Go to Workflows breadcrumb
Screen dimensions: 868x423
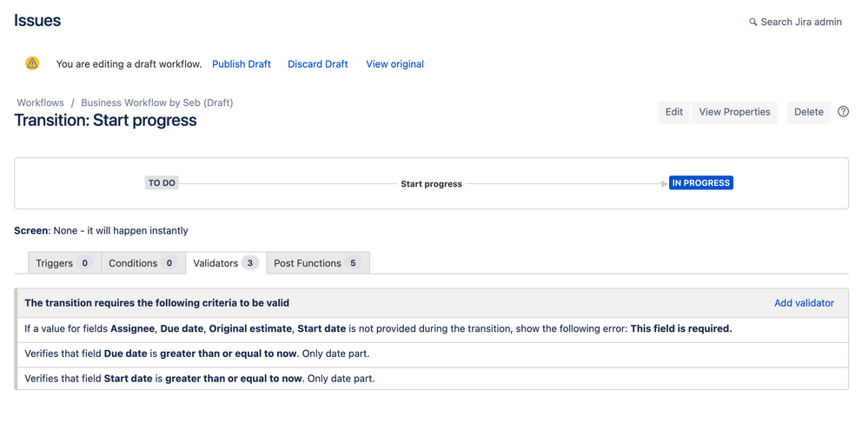coord(41,102)
